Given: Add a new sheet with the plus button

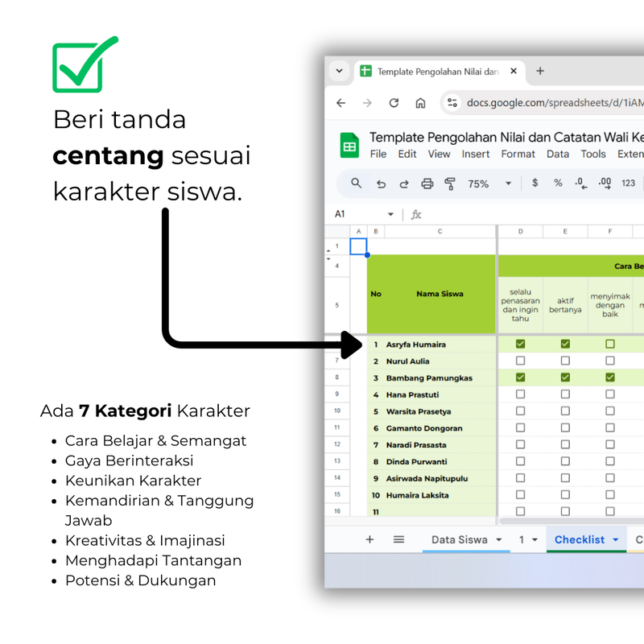Looking at the screenshot, I should [x=369, y=539].
